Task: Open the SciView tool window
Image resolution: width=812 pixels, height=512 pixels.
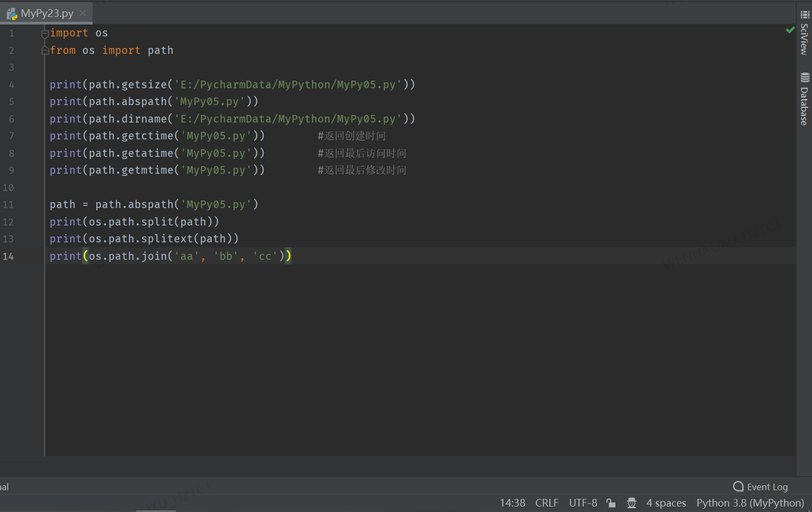Action: 804,33
